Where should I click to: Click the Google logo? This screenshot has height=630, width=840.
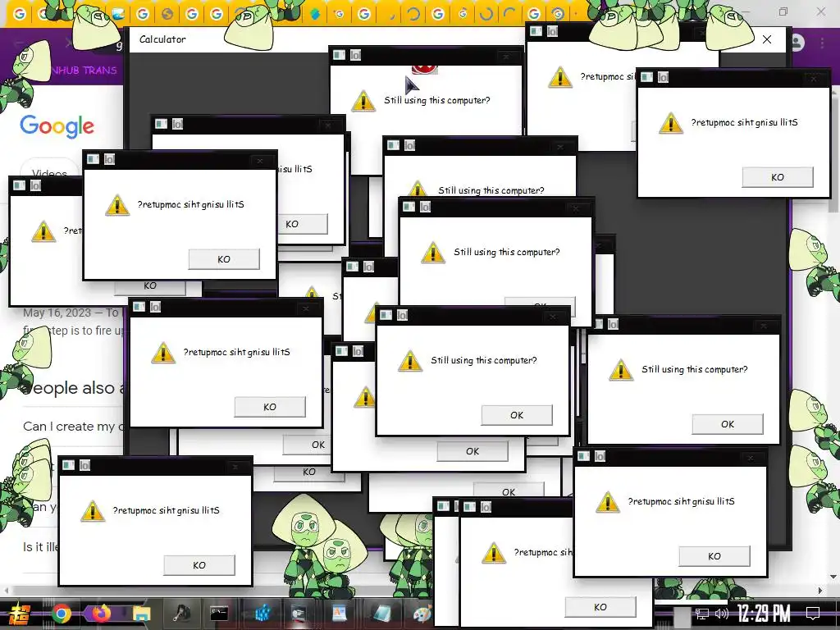57,126
